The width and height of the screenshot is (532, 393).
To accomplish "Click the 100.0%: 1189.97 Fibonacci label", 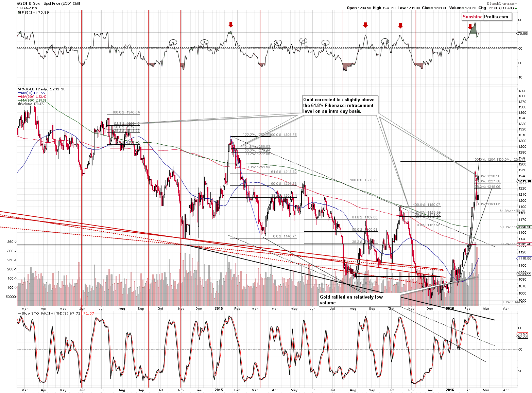I will point(427,205).
